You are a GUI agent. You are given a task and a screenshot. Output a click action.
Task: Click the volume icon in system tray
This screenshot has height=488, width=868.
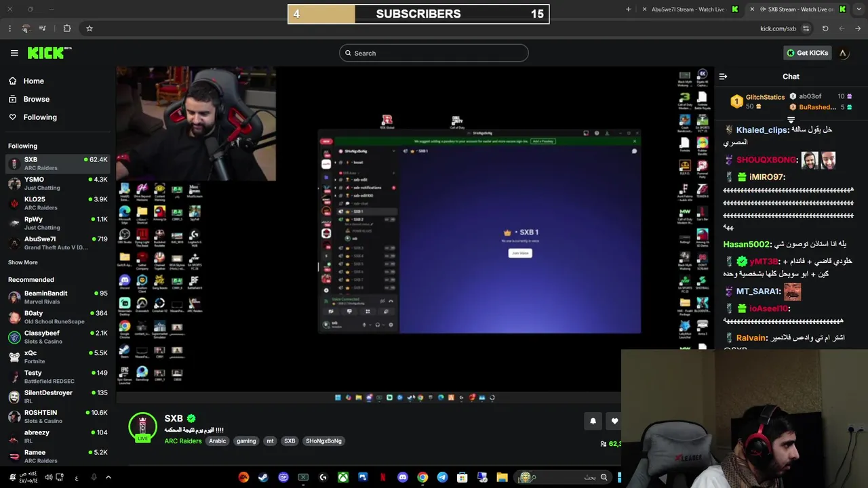coord(48,477)
